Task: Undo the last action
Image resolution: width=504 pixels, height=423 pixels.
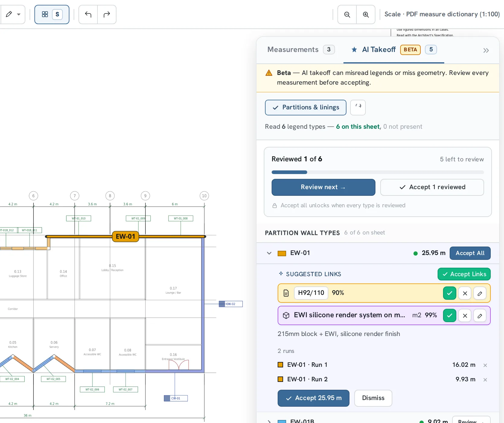Action: [x=88, y=15]
